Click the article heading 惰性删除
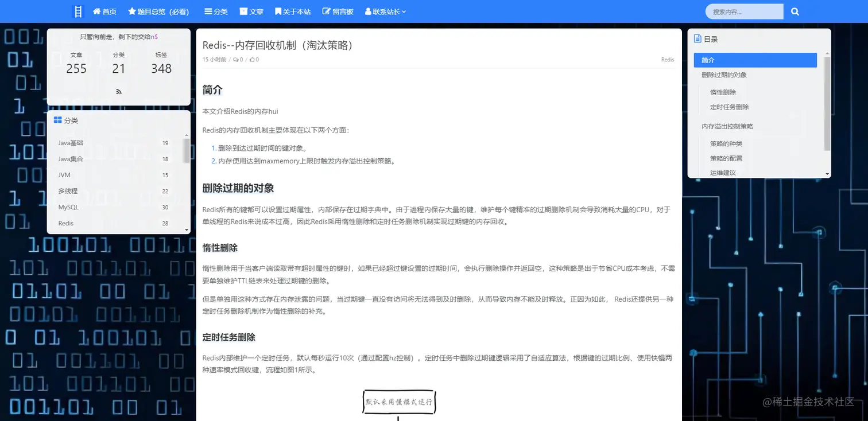The width and height of the screenshot is (868, 421). [220, 248]
